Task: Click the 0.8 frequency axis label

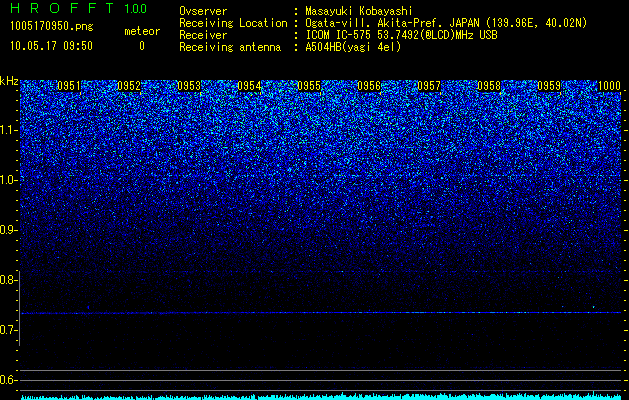Action: (8, 280)
